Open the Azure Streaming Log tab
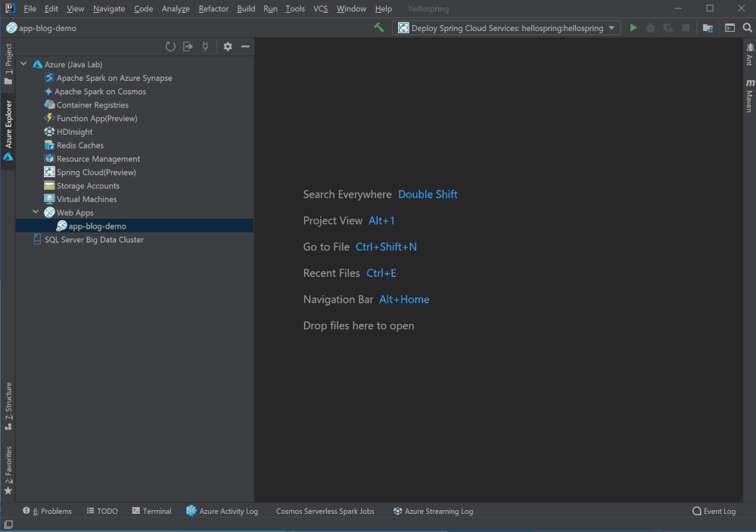 pyautogui.click(x=433, y=512)
